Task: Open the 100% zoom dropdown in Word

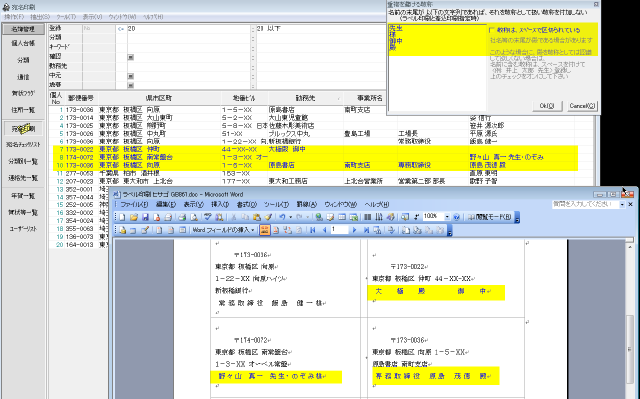Action: point(447,217)
